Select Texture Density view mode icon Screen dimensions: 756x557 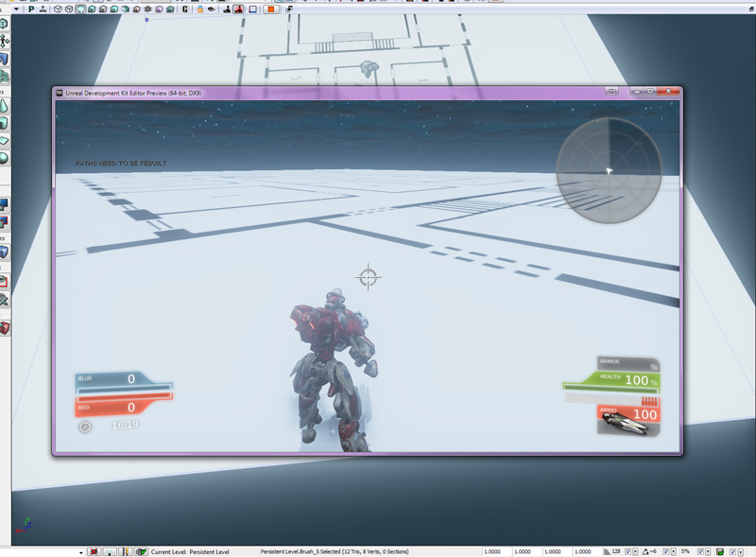[136, 9]
